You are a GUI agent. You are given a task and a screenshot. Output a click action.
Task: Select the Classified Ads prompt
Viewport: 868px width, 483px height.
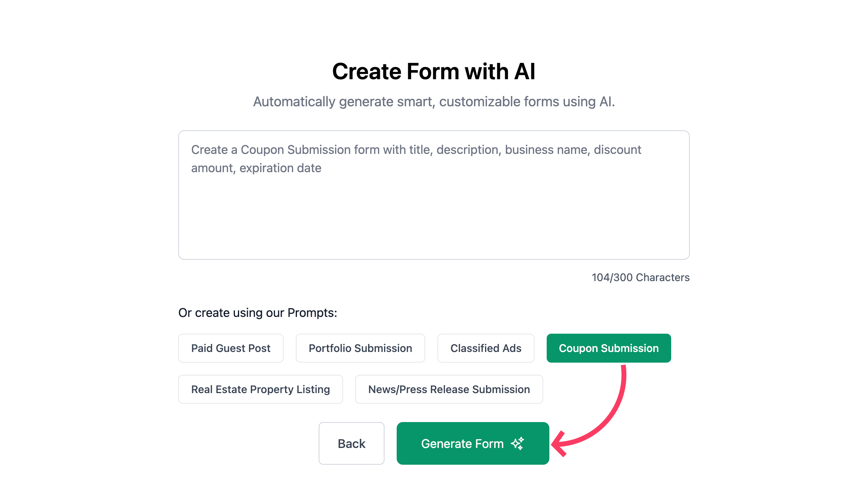(486, 348)
